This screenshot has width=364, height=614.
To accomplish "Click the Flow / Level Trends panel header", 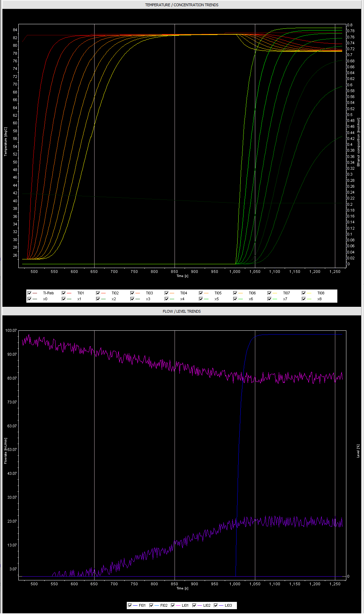I will tap(181, 311).
